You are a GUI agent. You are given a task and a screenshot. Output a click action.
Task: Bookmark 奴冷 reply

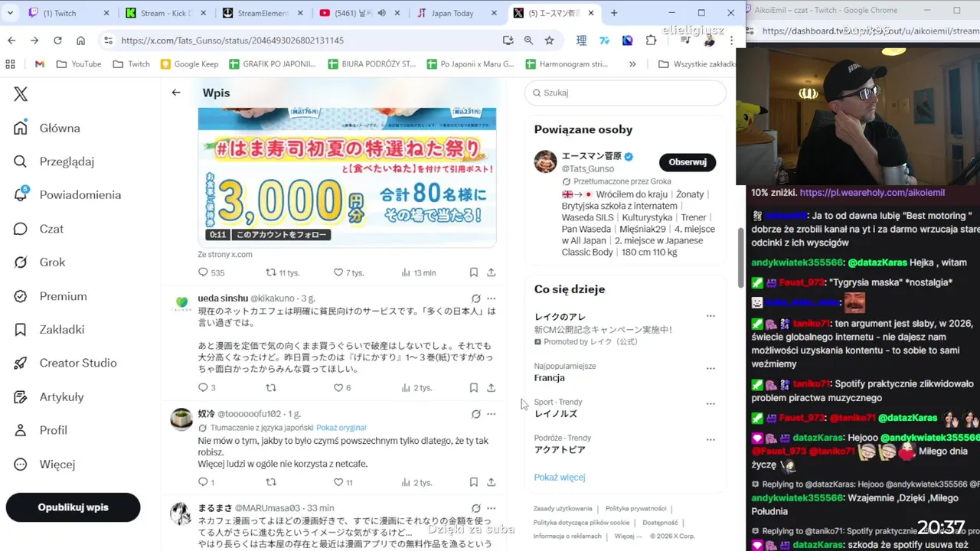[474, 483]
